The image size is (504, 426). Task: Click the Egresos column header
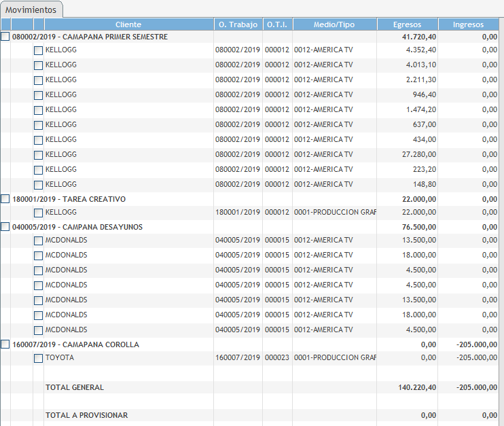407,24
